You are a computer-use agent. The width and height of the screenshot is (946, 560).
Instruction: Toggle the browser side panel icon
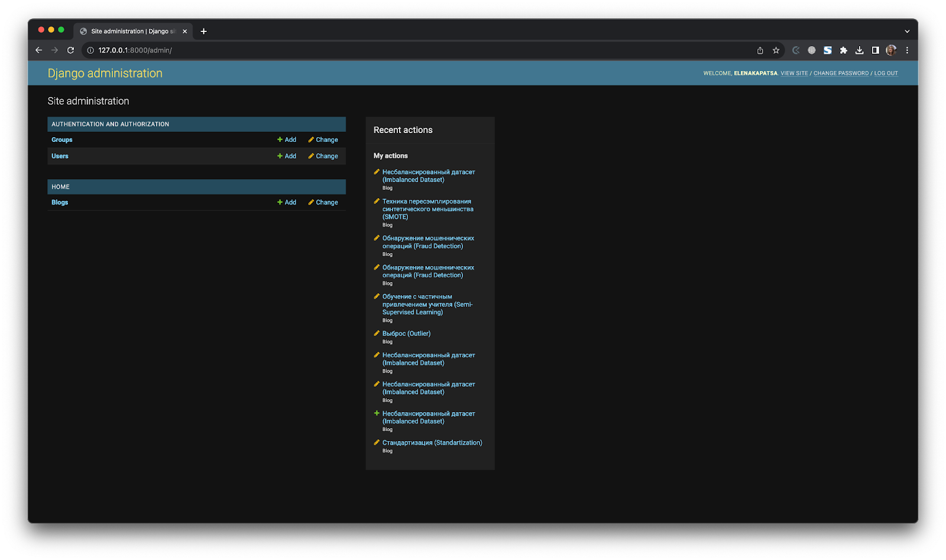pyautogui.click(x=876, y=50)
